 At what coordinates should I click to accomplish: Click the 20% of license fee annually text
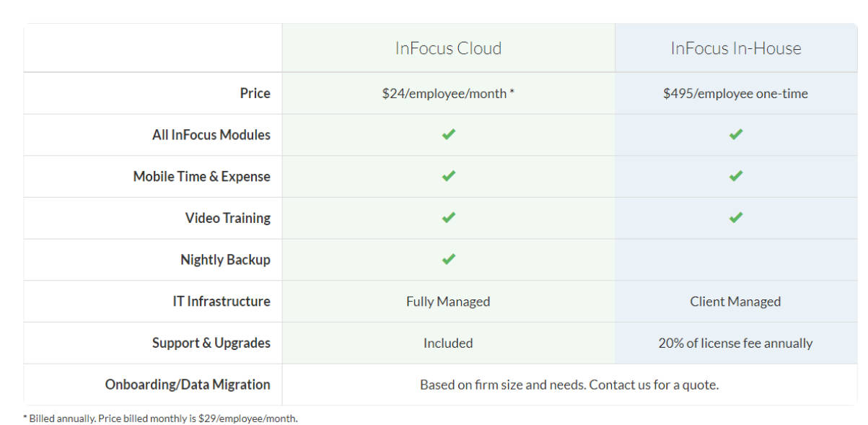[735, 343]
